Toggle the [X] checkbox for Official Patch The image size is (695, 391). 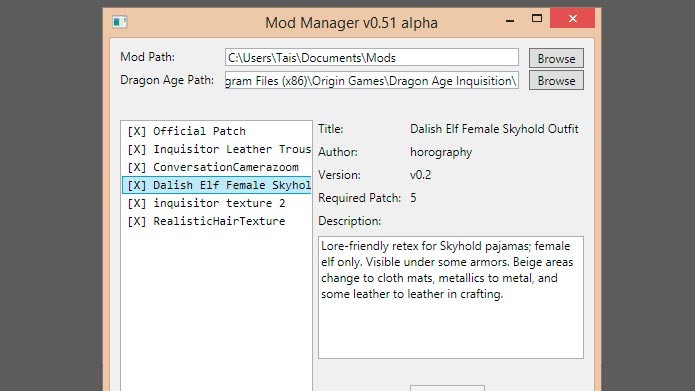[x=137, y=132]
